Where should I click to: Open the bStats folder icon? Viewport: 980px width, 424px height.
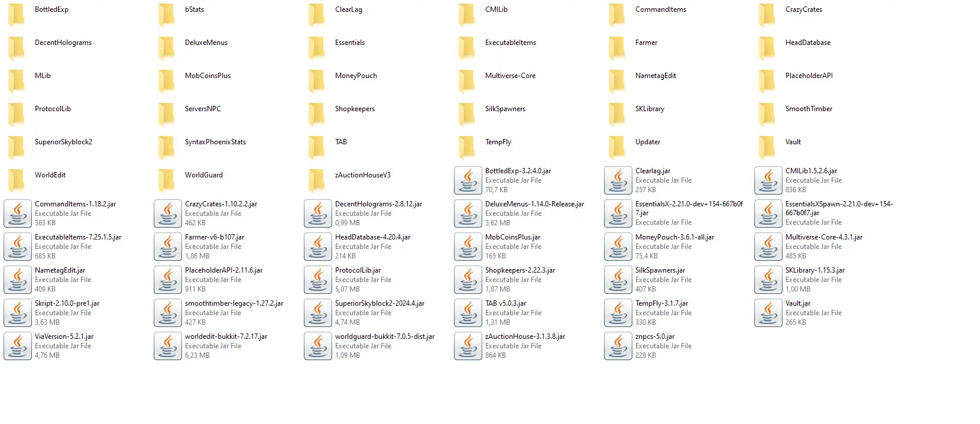point(167,14)
